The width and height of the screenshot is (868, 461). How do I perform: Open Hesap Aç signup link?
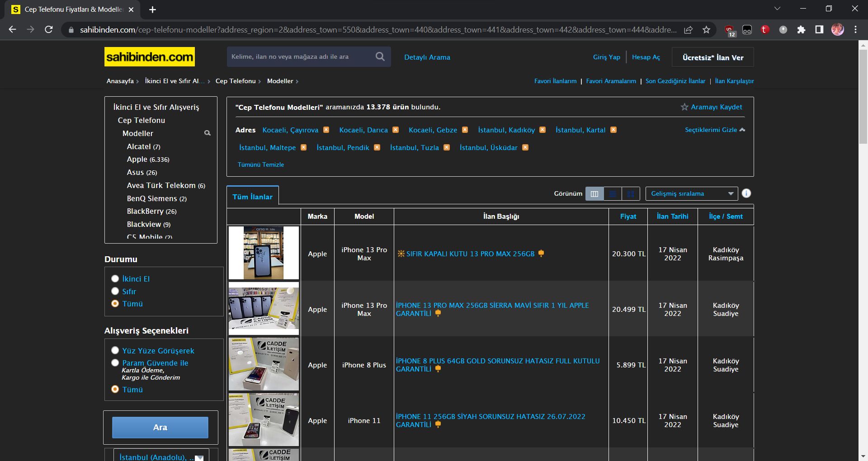[x=646, y=57]
